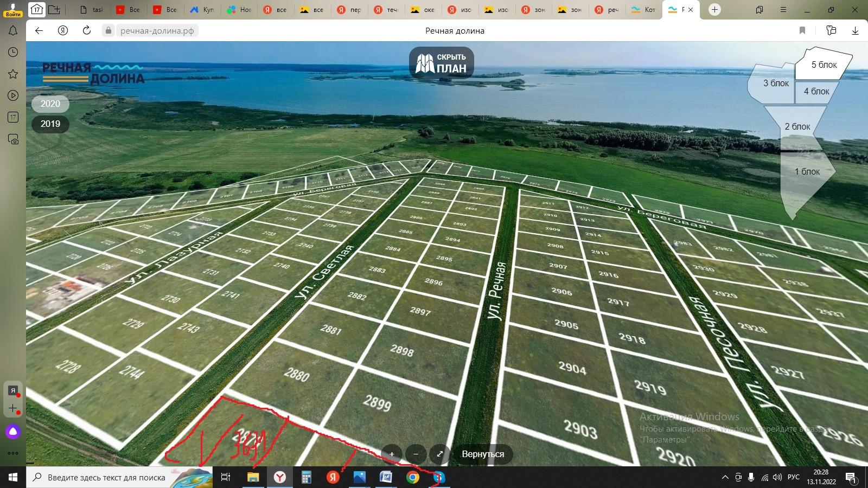Switch panorama to year 2020
The width and height of the screenshot is (868, 488).
click(50, 104)
